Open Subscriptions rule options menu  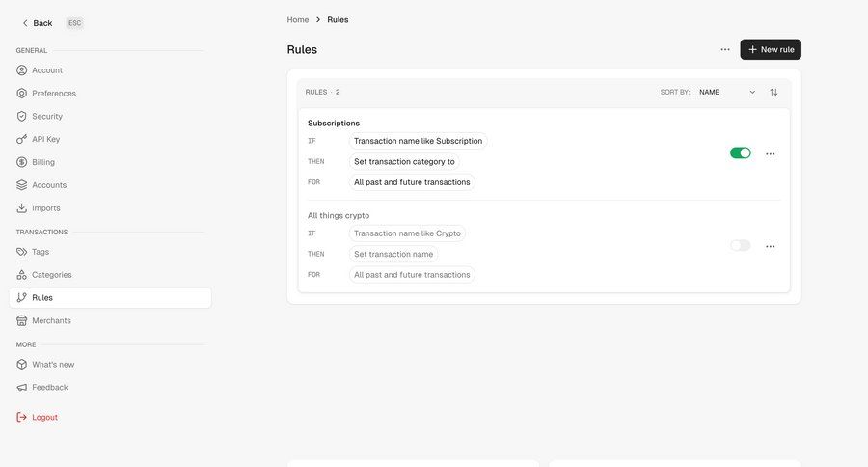(770, 154)
